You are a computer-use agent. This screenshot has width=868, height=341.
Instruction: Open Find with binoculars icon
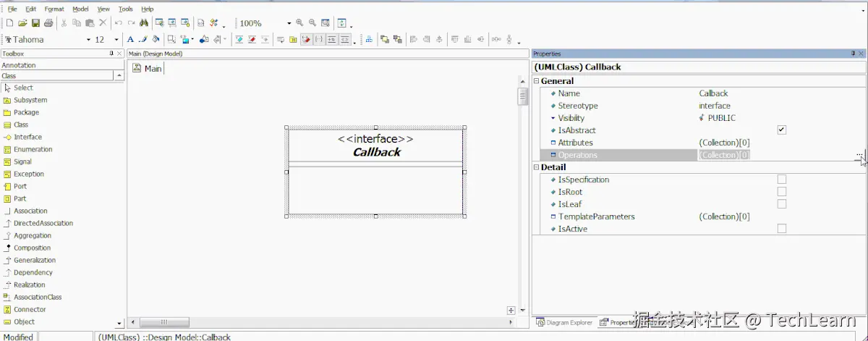pos(144,23)
